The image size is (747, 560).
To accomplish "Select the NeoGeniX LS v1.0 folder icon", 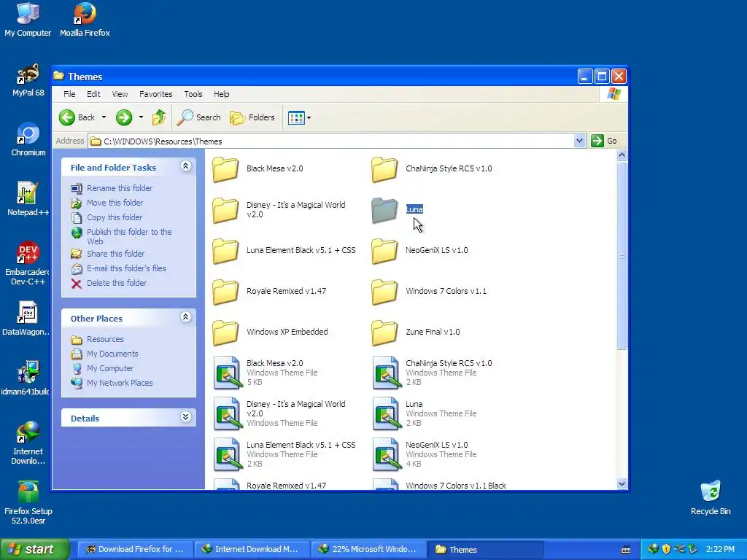I will click(384, 251).
